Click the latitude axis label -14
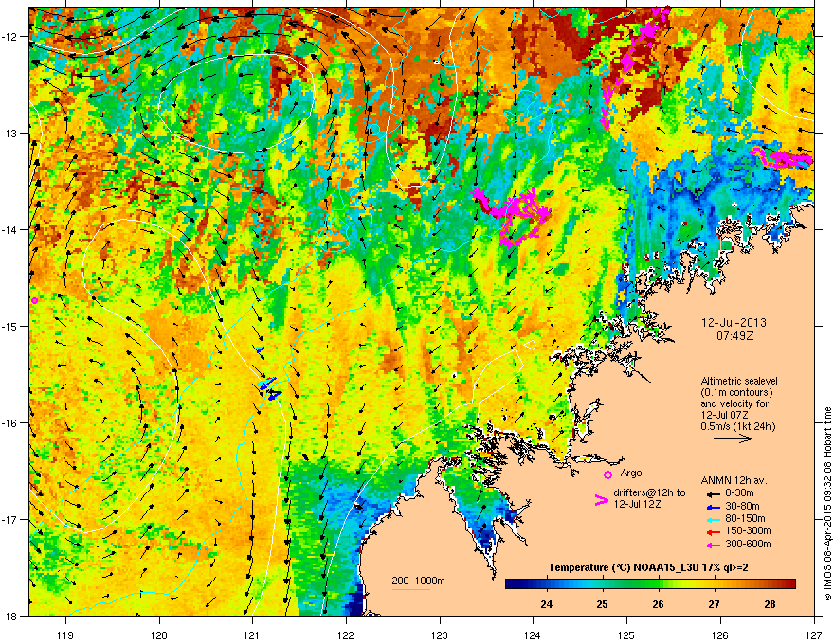The width and height of the screenshot is (834, 644). 10,230
